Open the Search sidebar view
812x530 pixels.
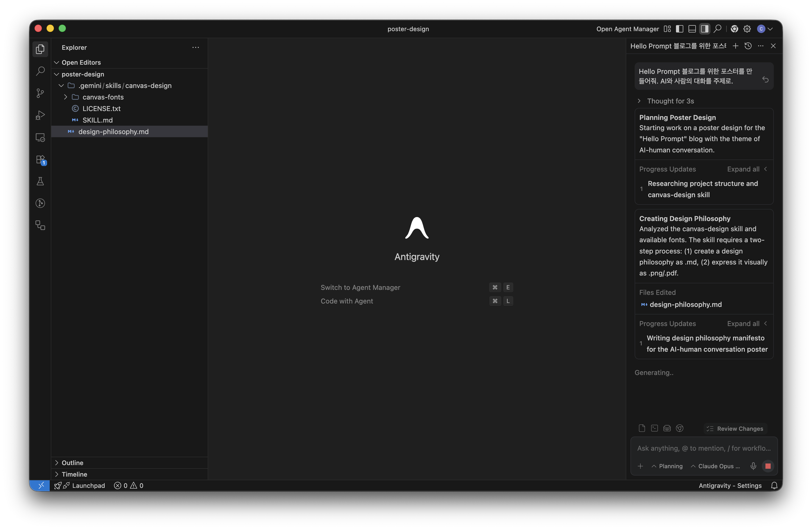pos(40,71)
